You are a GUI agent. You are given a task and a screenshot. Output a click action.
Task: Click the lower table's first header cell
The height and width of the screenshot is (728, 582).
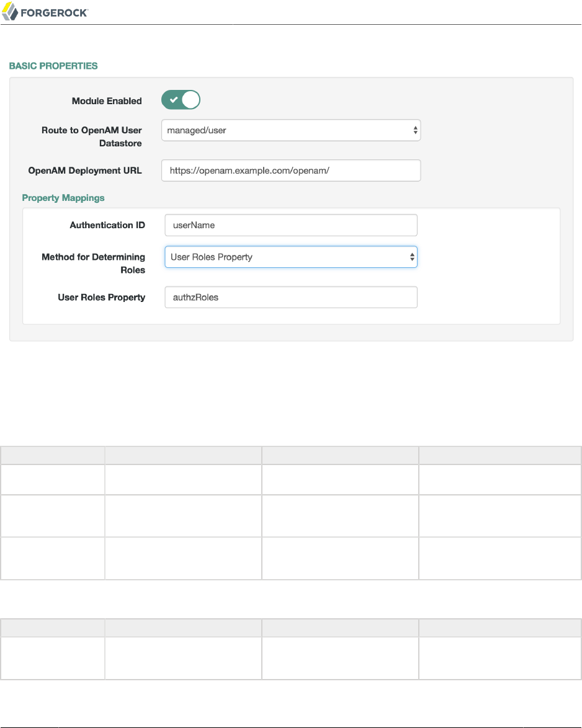point(52,628)
